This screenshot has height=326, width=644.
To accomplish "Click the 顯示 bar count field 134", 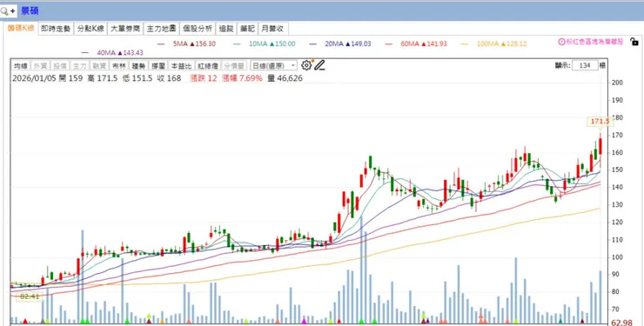I will point(585,65).
